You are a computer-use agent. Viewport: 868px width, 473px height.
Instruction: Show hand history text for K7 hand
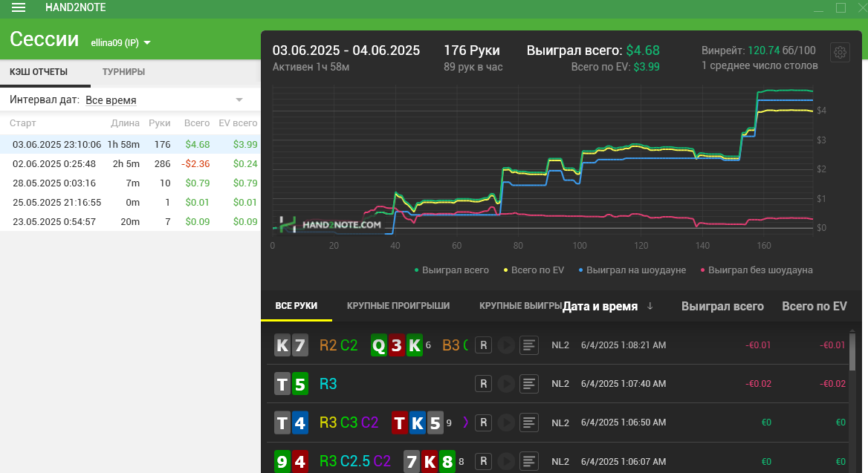pos(529,345)
